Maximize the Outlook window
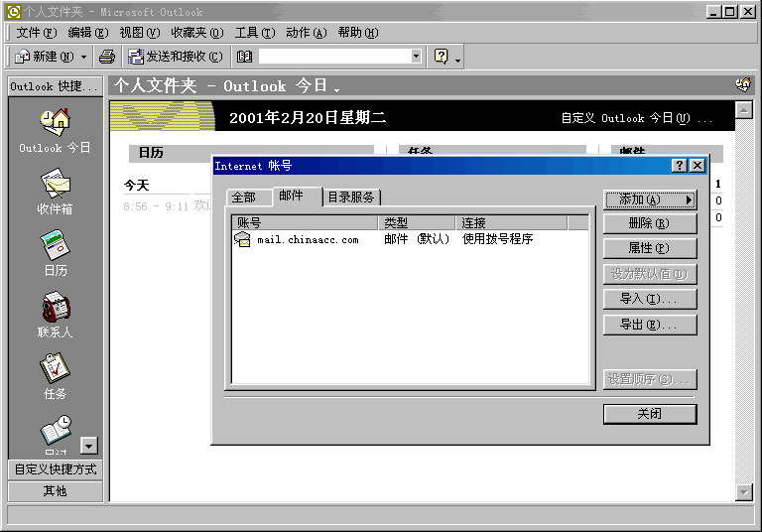Viewport: 762px width, 532px height. coord(730,12)
